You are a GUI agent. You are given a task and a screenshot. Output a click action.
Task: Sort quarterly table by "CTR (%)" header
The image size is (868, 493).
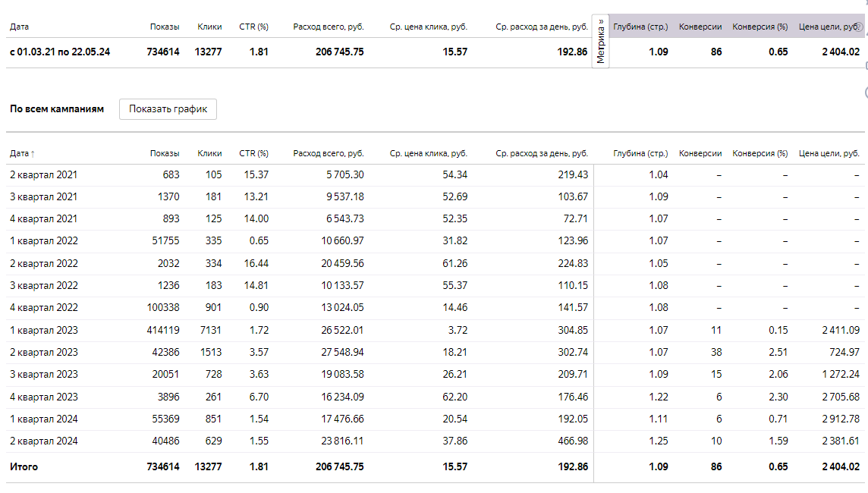pyautogui.click(x=253, y=153)
